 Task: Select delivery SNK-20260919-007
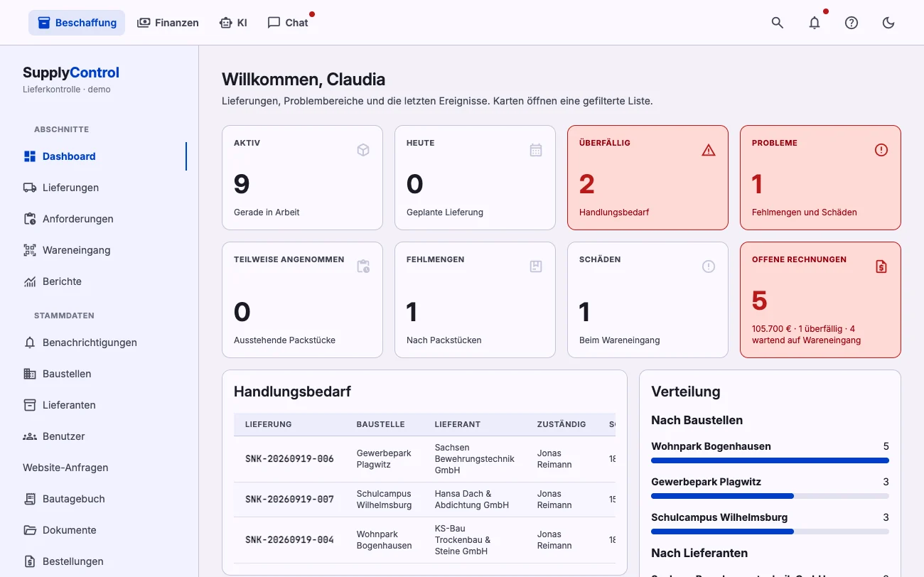(289, 500)
